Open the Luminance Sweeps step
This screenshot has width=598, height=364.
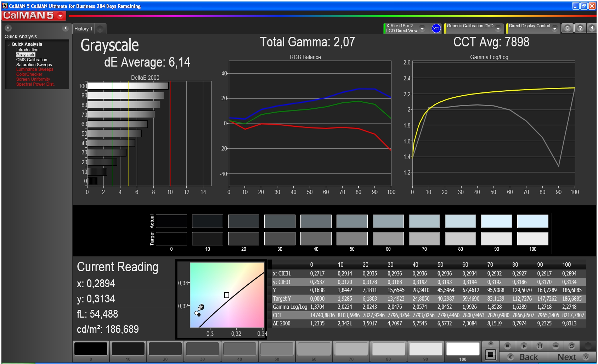coord(35,69)
